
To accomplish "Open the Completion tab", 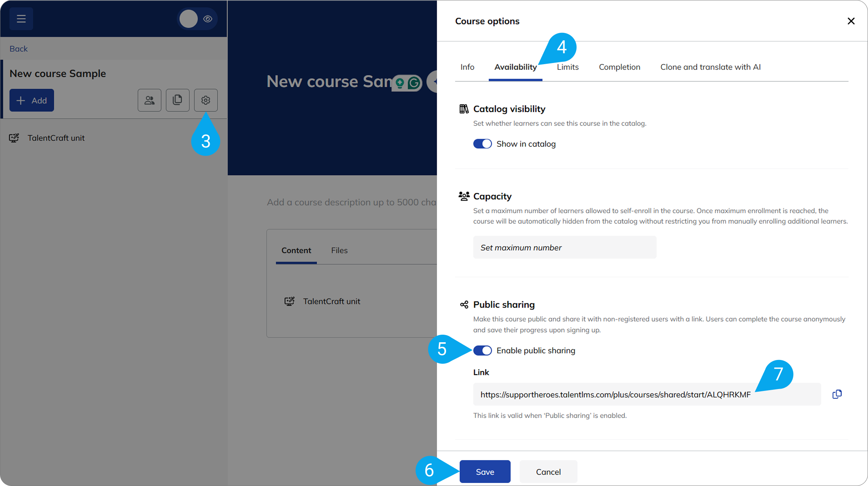I will tap(620, 67).
